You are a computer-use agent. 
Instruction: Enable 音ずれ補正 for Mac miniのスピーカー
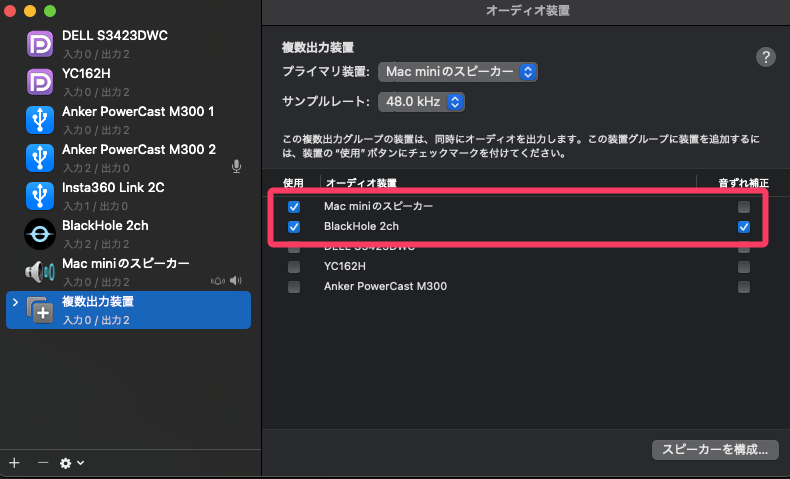tap(744, 207)
